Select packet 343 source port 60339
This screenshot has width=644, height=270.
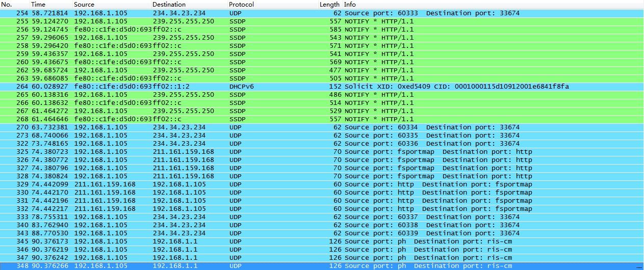(x=322, y=233)
